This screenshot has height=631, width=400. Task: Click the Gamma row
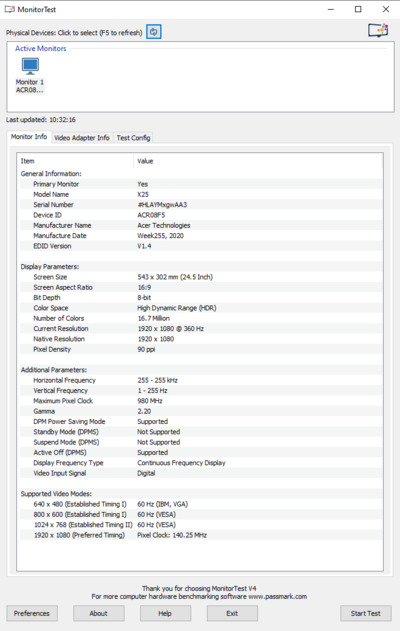click(x=200, y=411)
